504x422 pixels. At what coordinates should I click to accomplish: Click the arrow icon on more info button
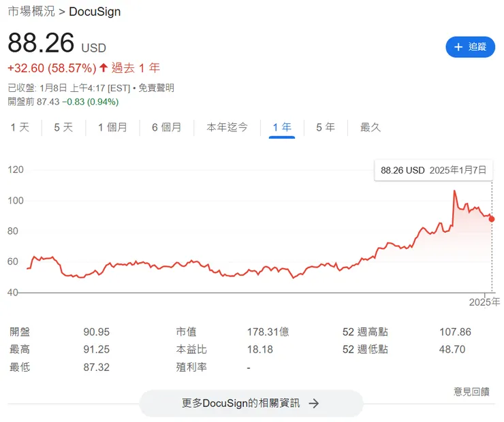(x=314, y=404)
